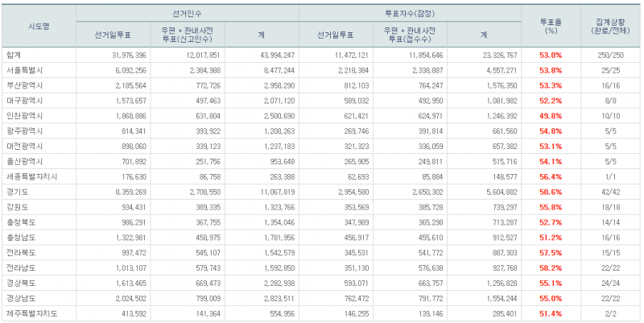Click the 11,854,646 early-vote voters cell
Image resolution: width=644 pixels, height=323 pixels.
tap(426, 55)
